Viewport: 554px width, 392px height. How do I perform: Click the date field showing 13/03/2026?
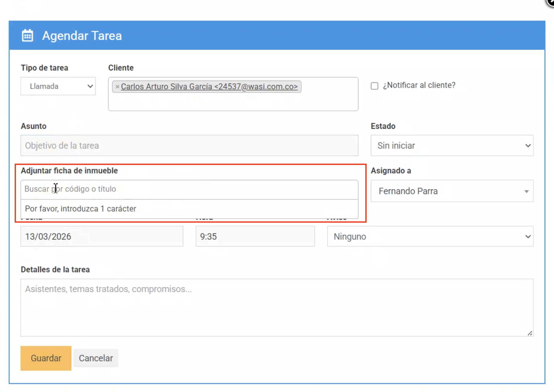[x=102, y=236]
